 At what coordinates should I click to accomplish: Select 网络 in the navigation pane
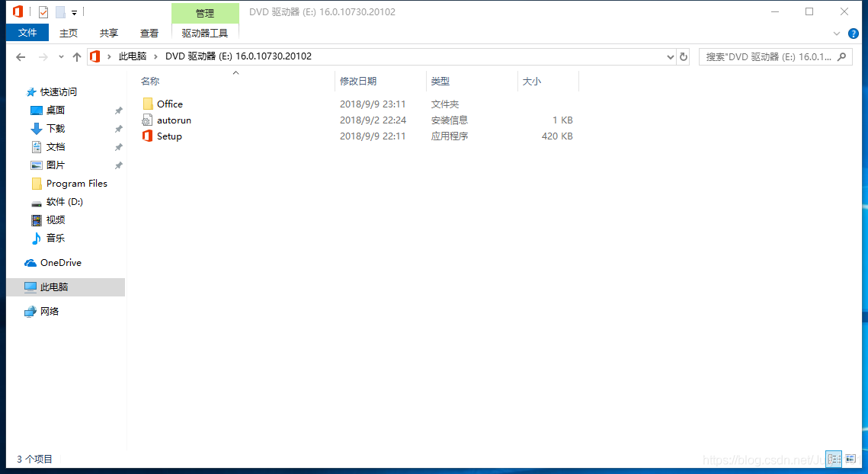point(50,311)
